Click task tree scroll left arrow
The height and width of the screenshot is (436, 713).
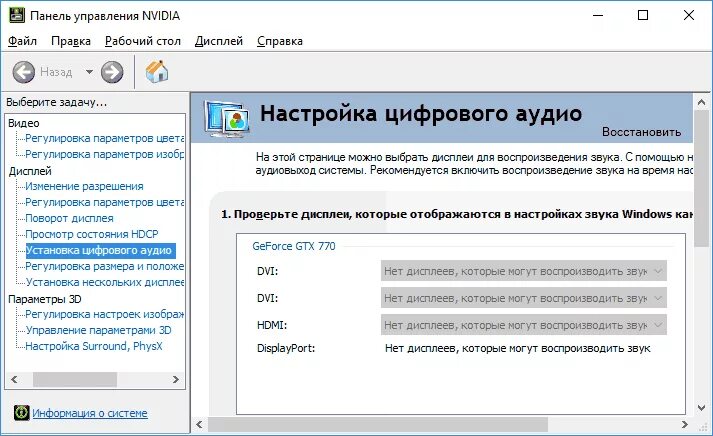click(x=14, y=379)
